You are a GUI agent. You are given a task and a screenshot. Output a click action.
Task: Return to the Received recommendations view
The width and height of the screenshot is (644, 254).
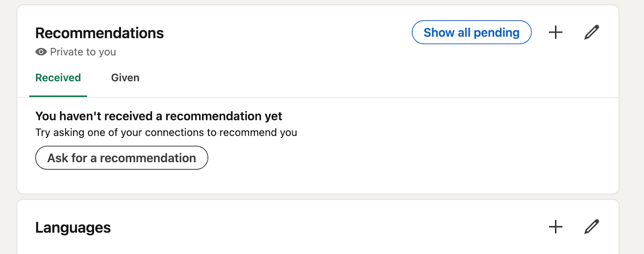58,77
